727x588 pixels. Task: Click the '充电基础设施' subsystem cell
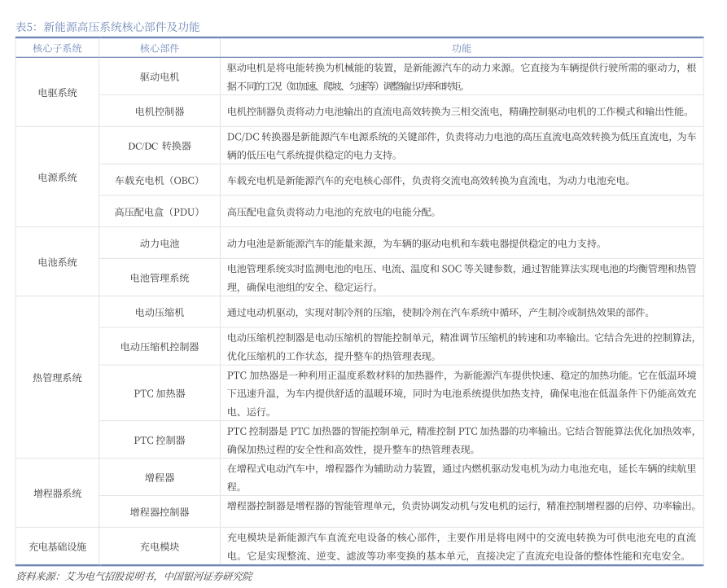[57, 546]
